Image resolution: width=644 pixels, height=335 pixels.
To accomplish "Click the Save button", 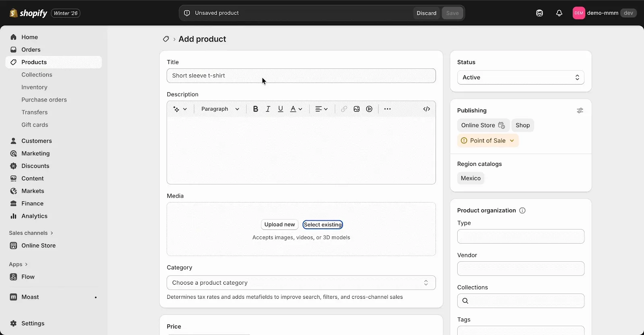I will (452, 13).
